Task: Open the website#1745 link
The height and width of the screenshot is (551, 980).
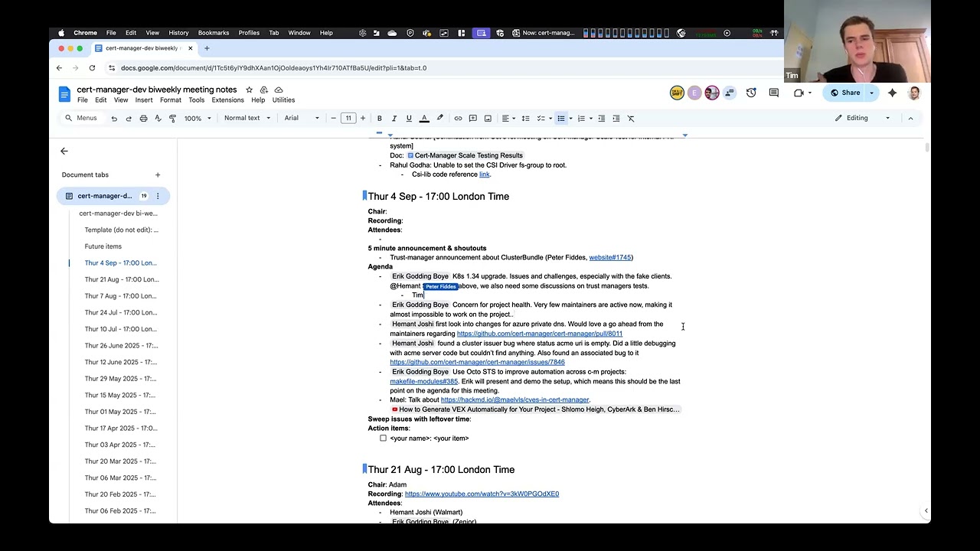Action: [609, 258]
